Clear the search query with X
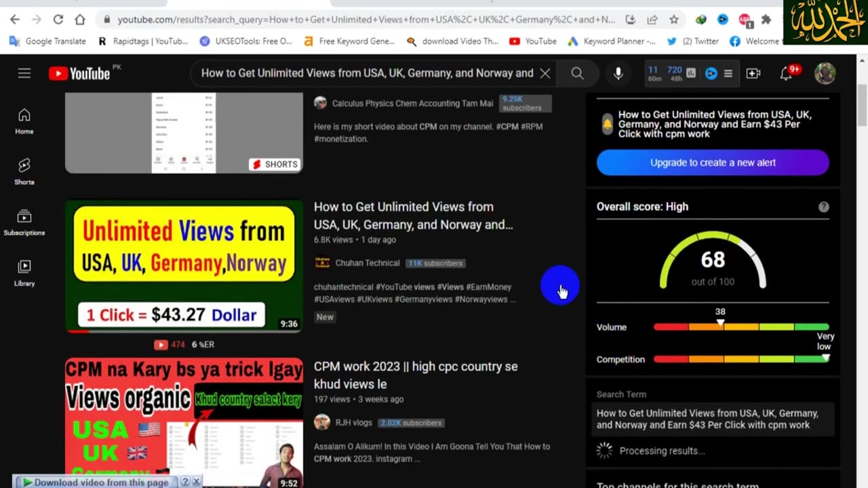The width and height of the screenshot is (868, 488). click(x=545, y=73)
